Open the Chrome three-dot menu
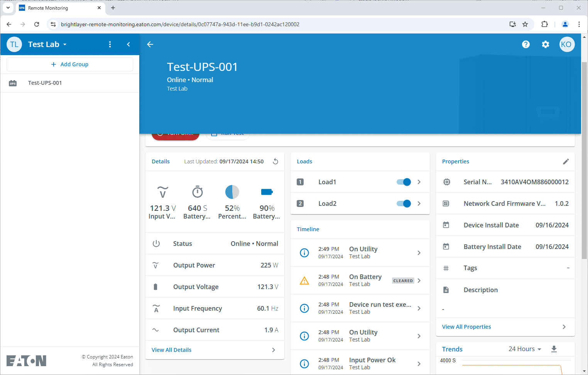Screen dimensions: 588x375 click(x=579, y=24)
